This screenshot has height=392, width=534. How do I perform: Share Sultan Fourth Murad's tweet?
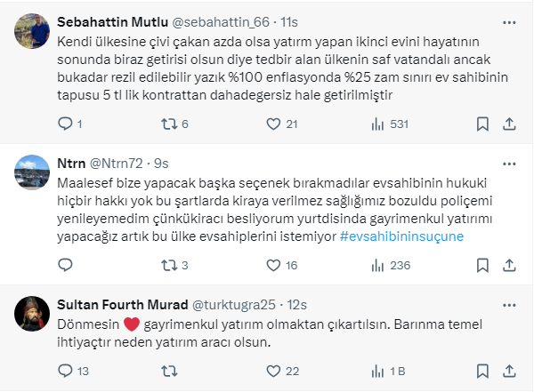click(x=509, y=372)
